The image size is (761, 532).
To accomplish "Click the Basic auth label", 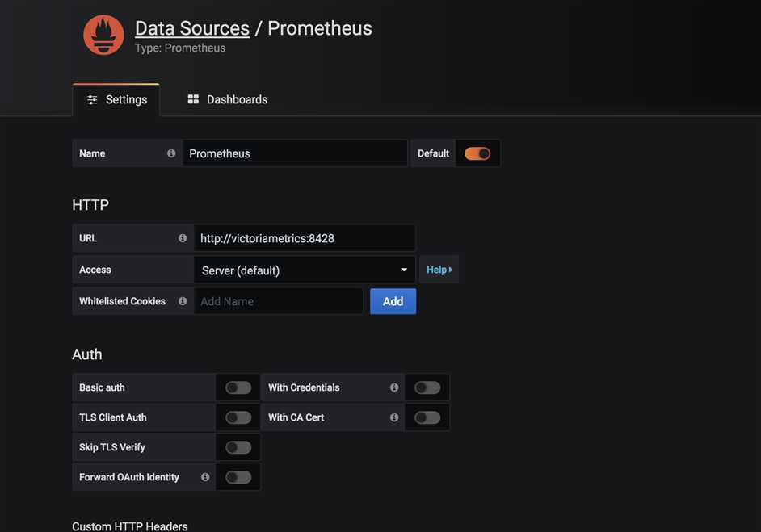I will tap(102, 387).
